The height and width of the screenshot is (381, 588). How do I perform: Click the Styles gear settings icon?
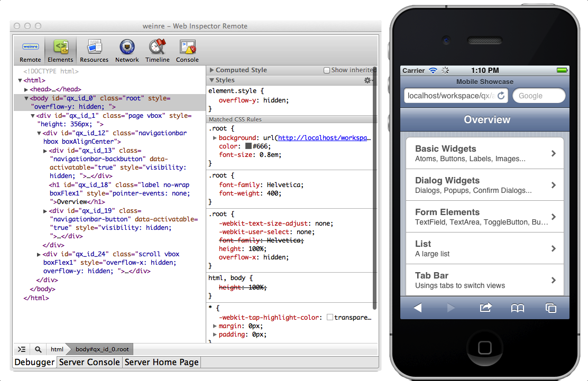point(368,80)
